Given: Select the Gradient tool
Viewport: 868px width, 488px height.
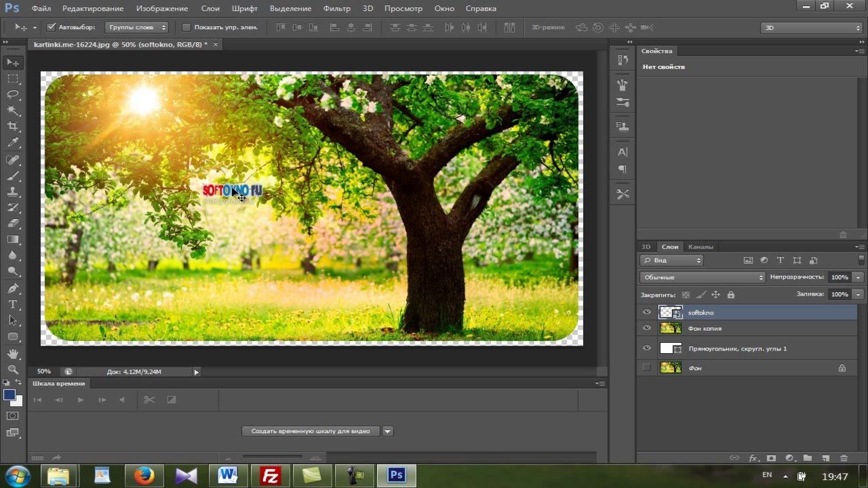Looking at the screenshot, I should [13, 239].
